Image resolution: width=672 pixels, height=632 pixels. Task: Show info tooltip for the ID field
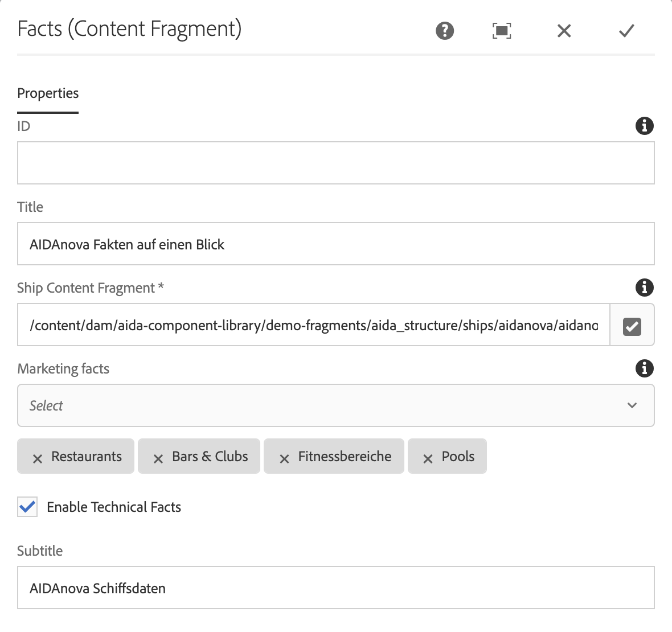[x=644, y=126]
